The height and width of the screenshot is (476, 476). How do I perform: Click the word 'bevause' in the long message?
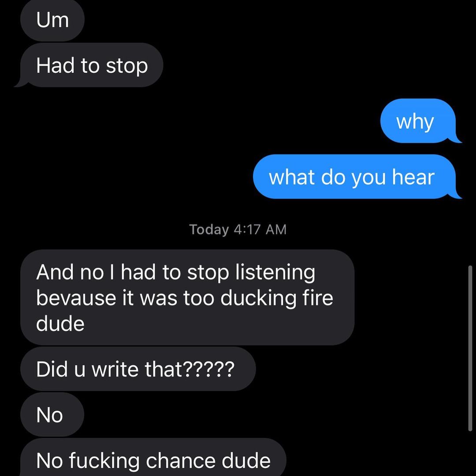point(76,298)
